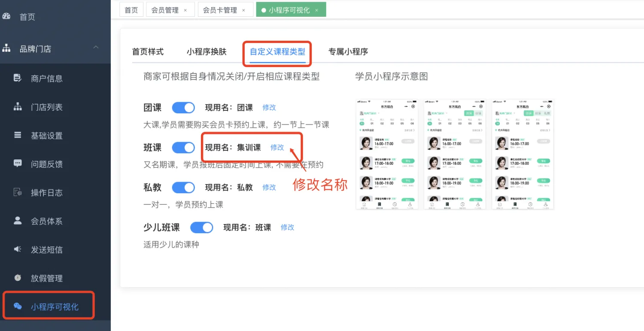Switch to the 小程序换肤 tab

point(207,52)
